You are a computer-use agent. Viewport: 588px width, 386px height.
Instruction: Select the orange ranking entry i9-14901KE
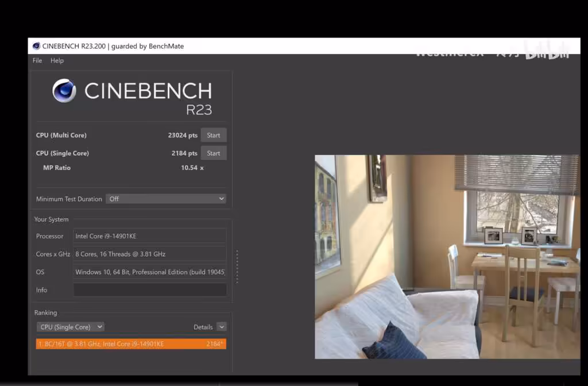131,344
